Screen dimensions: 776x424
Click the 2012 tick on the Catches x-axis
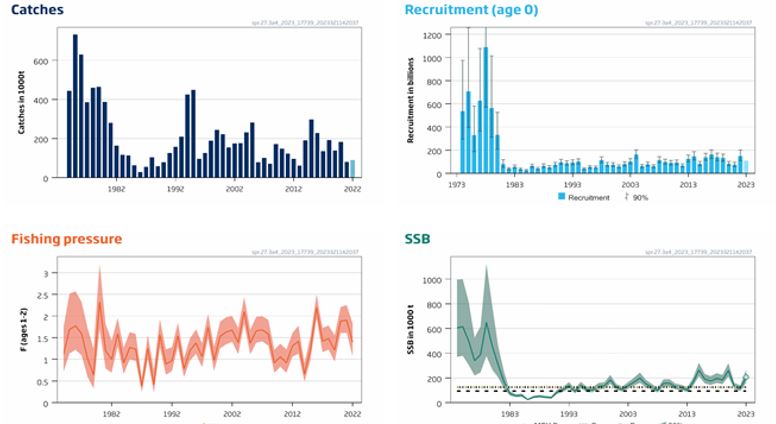[293, 189]
